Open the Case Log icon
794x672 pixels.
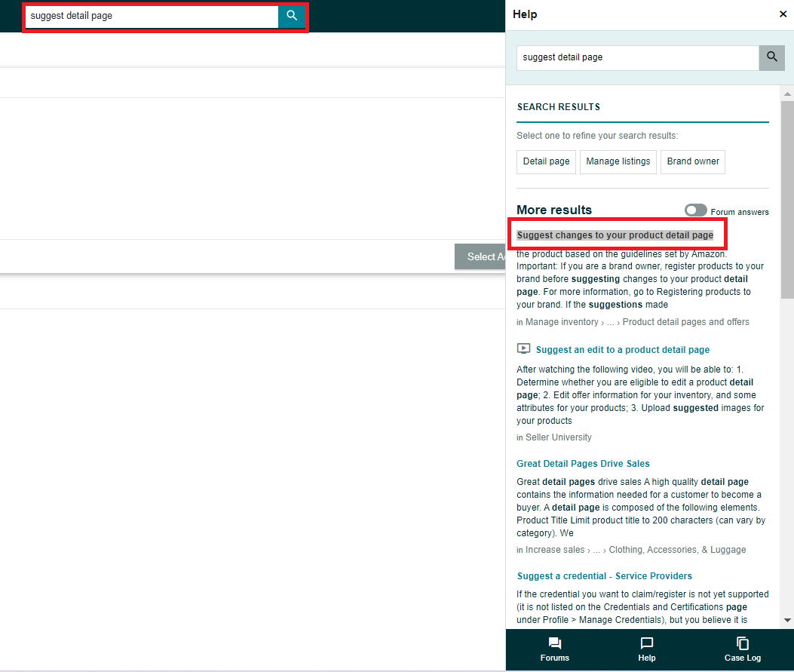pyautogui.click(x=743, y=643)
